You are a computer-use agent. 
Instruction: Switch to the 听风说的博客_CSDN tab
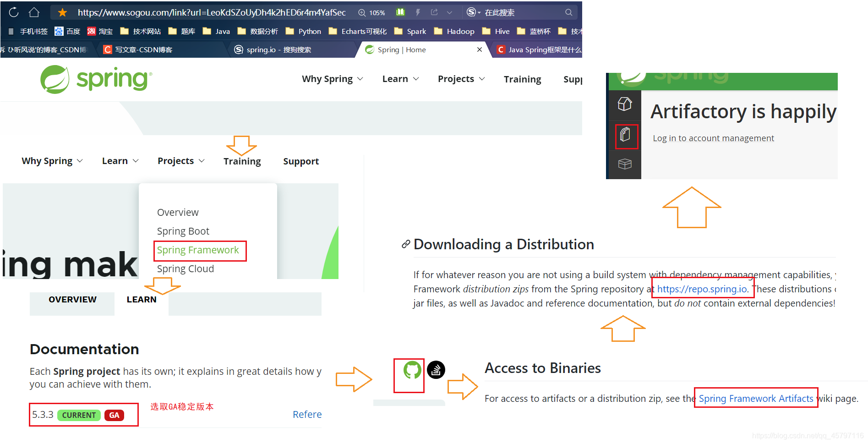[46, 49]
